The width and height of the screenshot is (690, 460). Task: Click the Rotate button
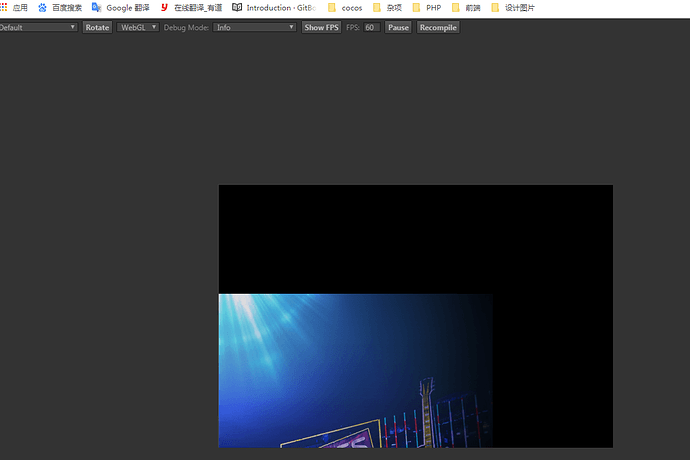click(x=97, y=27)
